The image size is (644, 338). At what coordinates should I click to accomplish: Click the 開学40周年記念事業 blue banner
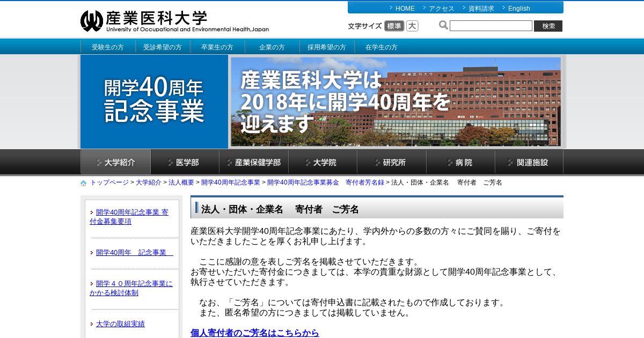pos(155,101)
